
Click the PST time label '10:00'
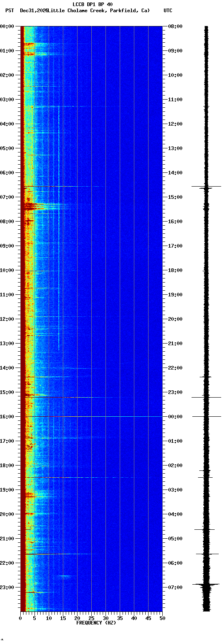[x=7, y=270]
